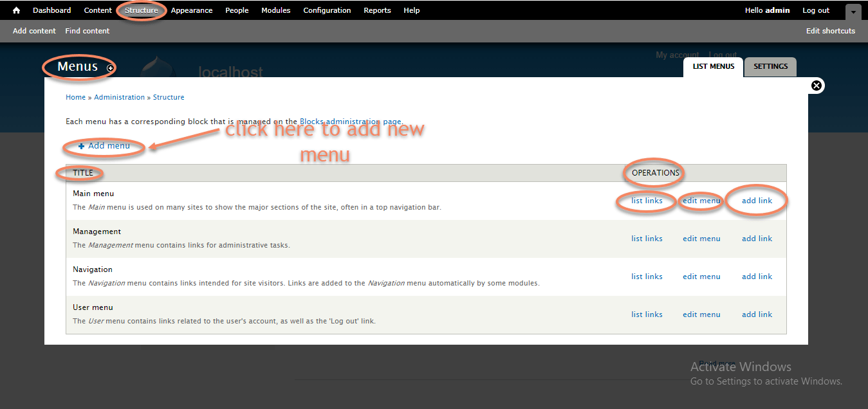Click add link for User menu
This screenshot has width=868, height=409.
tap(757, 314)
